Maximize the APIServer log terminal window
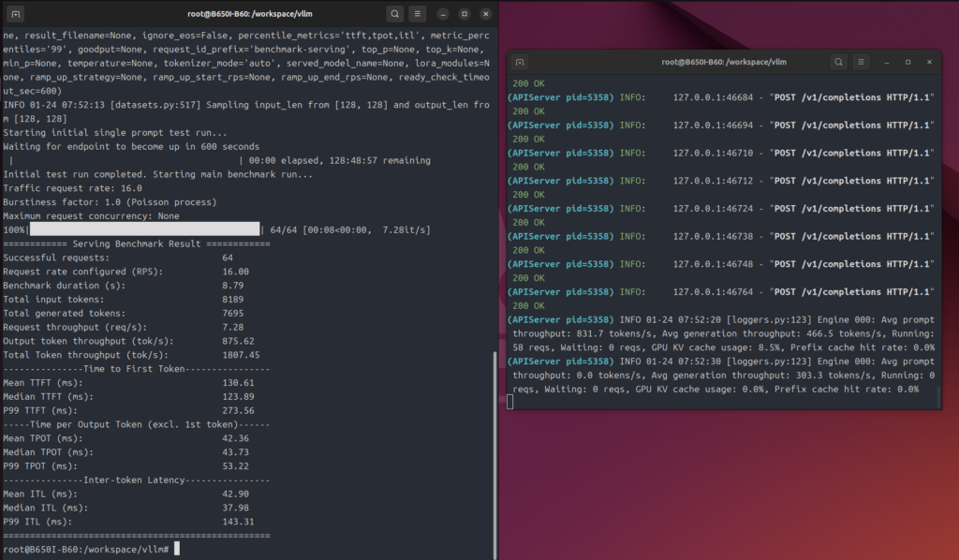The width and height of the screenshot is (959, 560). pyautogui.click(x=907, y=62)
